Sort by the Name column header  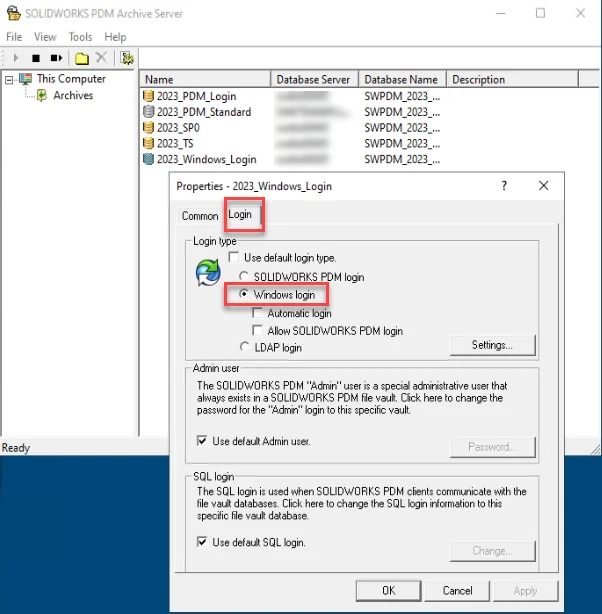click(x=205, y=79)
